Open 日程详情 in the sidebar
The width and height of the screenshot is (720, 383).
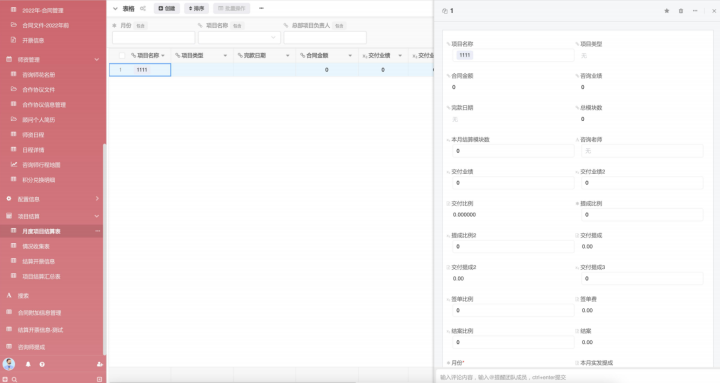[33, 150]
